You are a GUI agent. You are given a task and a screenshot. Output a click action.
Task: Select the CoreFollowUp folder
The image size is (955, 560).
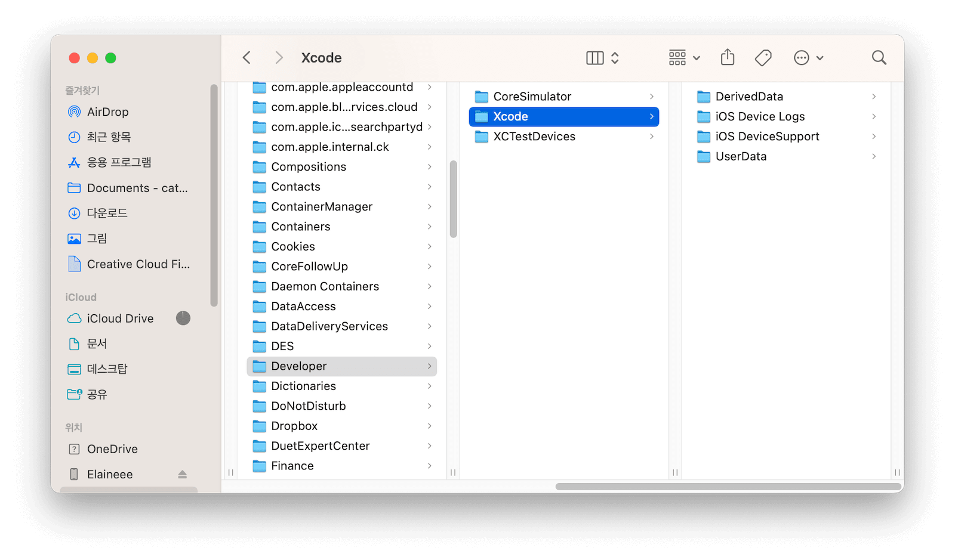click(x=341, y=267)
